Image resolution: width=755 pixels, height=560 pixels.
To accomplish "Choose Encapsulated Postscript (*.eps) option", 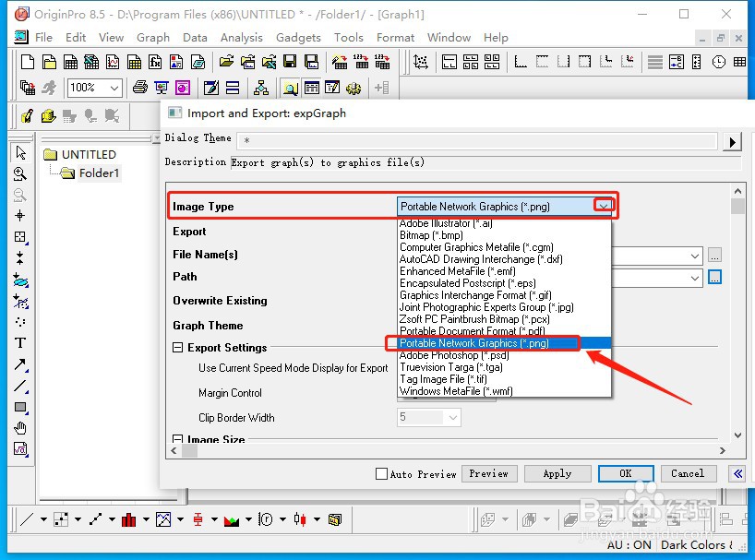I will (x=468, y=283).
